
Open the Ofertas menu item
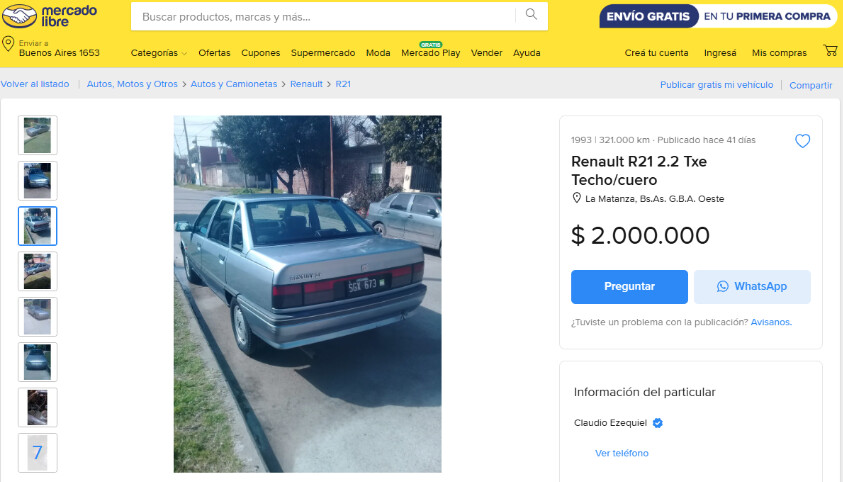pos(214,53)
